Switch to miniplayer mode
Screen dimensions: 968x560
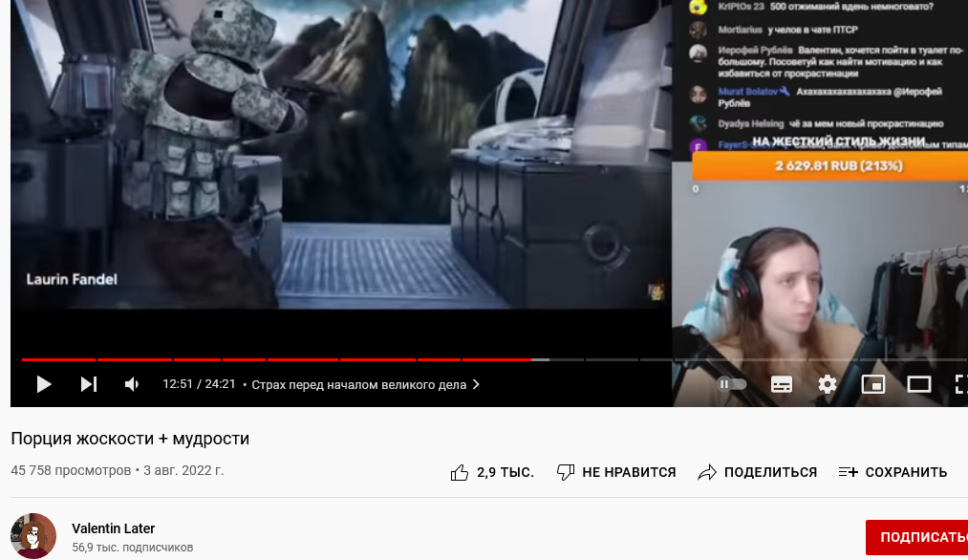(x=873, y=385)
